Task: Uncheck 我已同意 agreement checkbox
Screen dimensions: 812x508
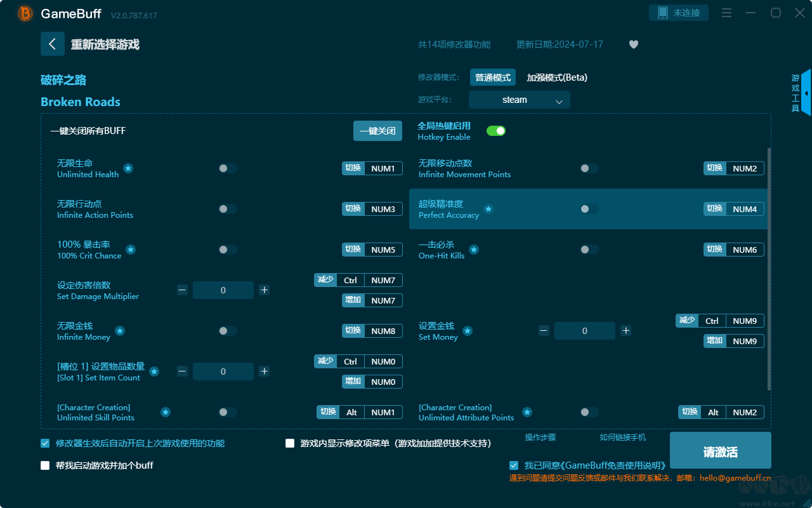Action: [x=514, y=465]
